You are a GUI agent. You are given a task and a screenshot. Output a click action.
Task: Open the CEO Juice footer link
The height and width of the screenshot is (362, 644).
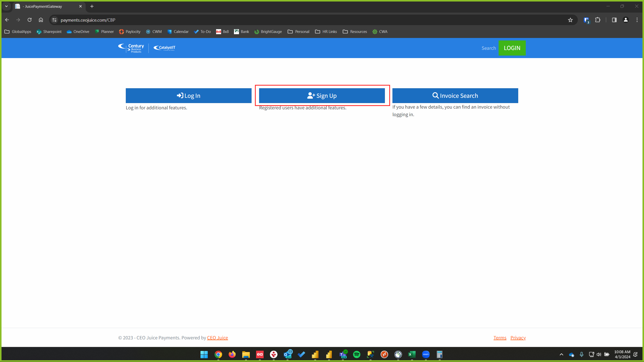tap(217, 338)
